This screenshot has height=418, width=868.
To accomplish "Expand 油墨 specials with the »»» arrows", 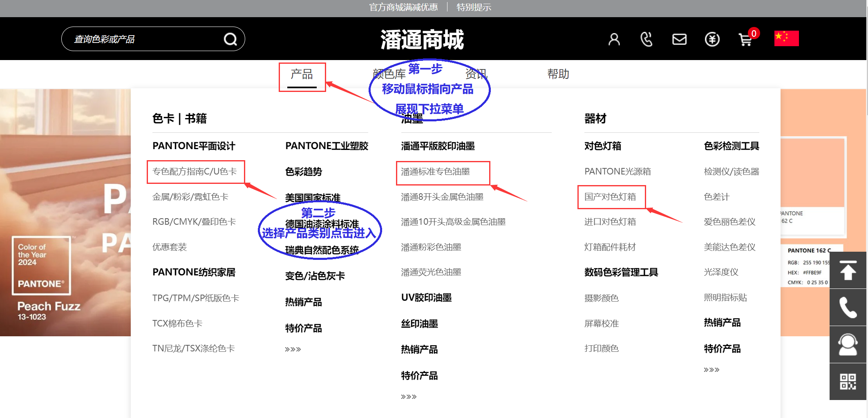I will coord(408,396).
